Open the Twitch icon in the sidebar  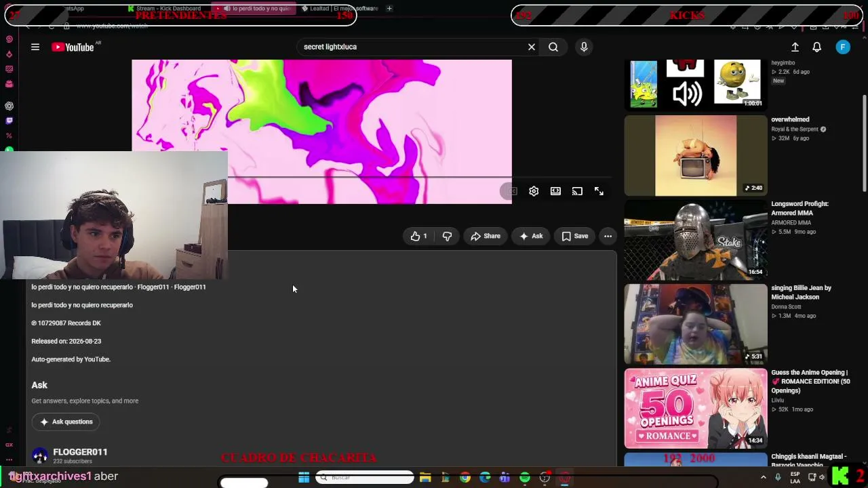(9, 121)
